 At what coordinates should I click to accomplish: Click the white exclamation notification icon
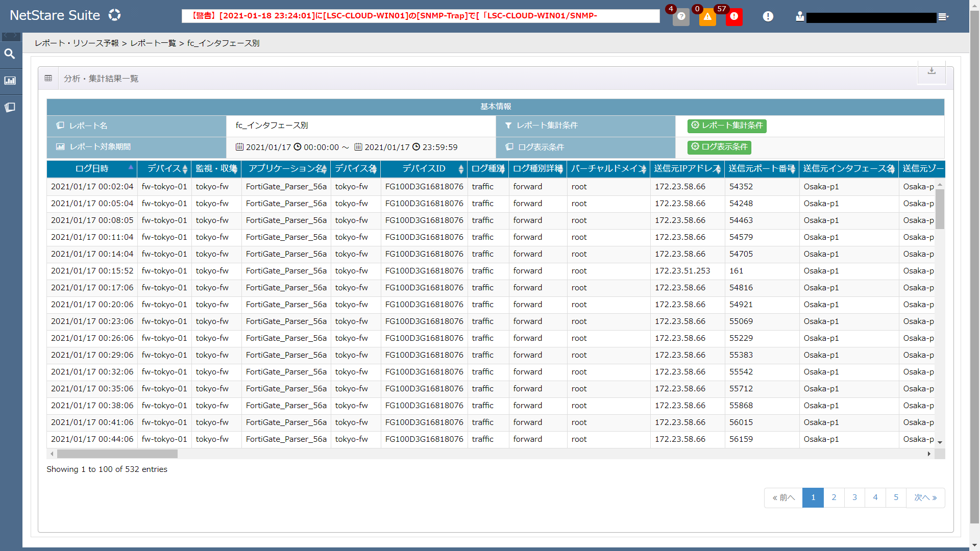[768, 17]
